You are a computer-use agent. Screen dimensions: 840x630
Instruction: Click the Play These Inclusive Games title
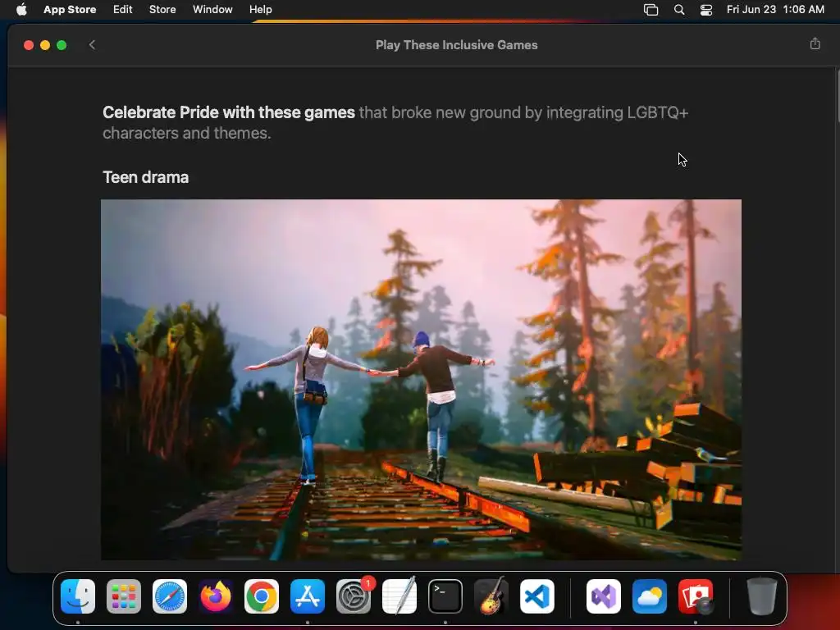456,45
